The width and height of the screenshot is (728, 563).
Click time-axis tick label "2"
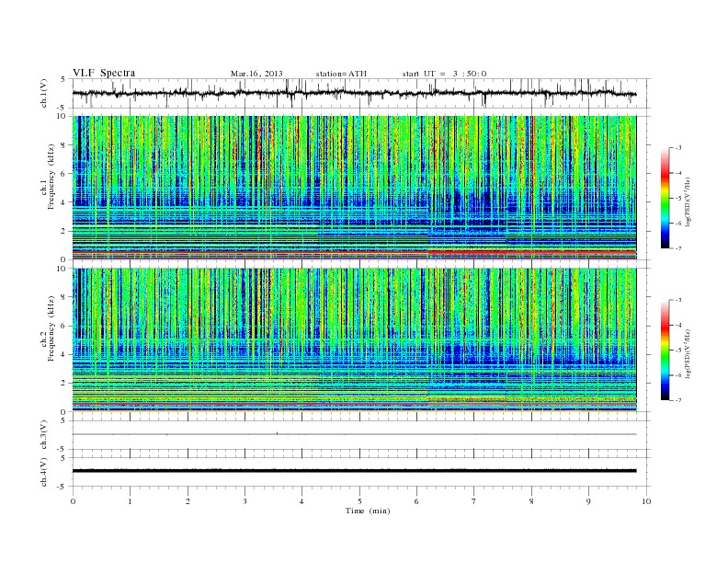pos(188,501)
